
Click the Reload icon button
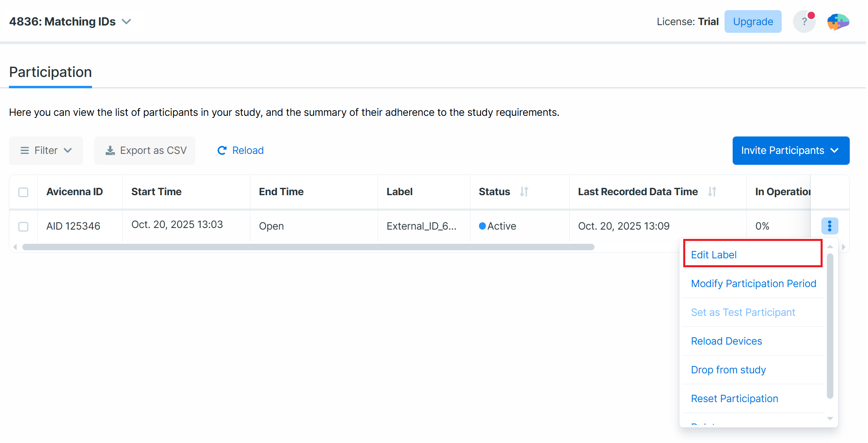click(x=240, y=151)
